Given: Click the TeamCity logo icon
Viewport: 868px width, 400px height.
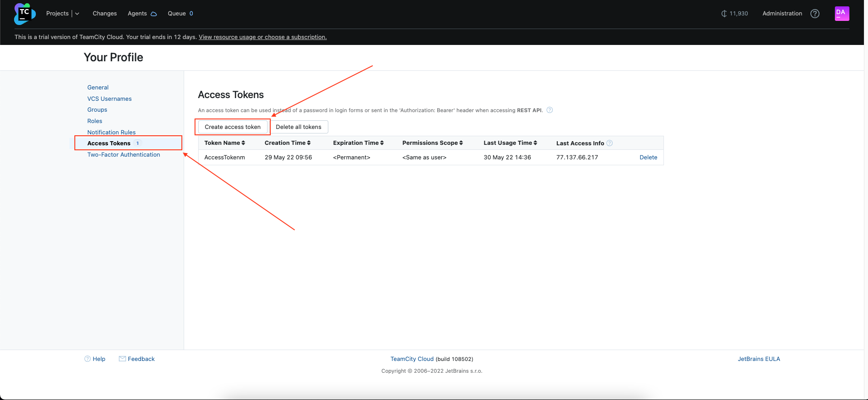Looking at the screenshot, I should click(24, 14).
